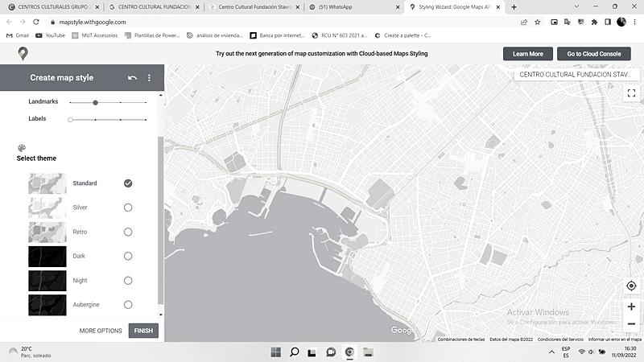
Task: Go forward in browser history
Action: 23,23
